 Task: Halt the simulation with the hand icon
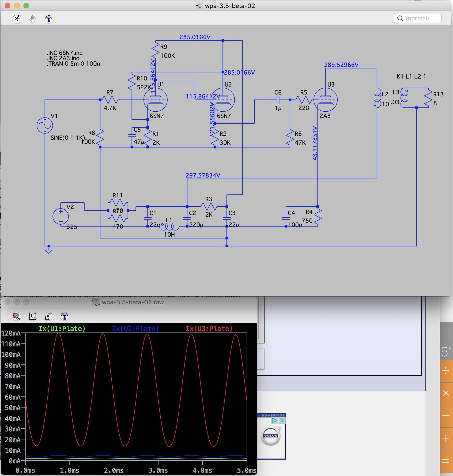32,19
